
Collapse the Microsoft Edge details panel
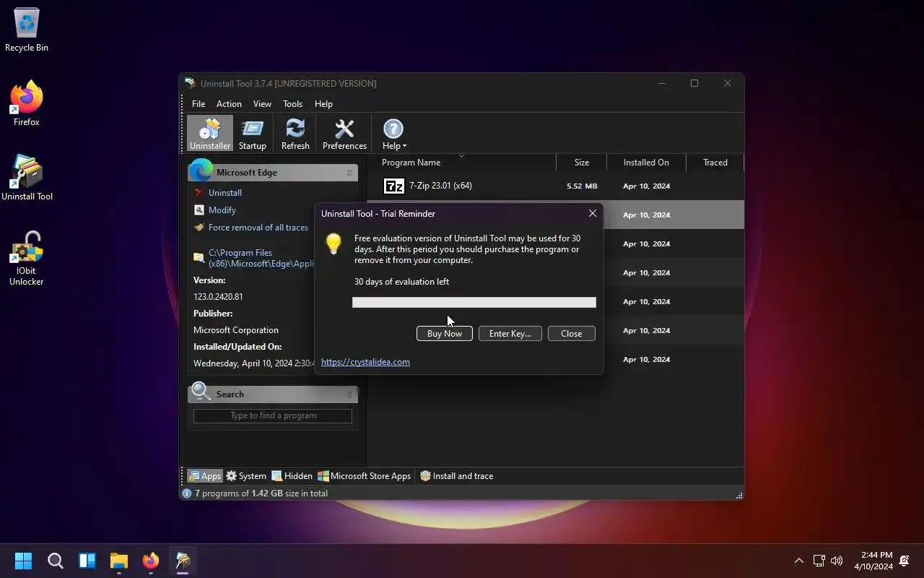click(349, 173)
